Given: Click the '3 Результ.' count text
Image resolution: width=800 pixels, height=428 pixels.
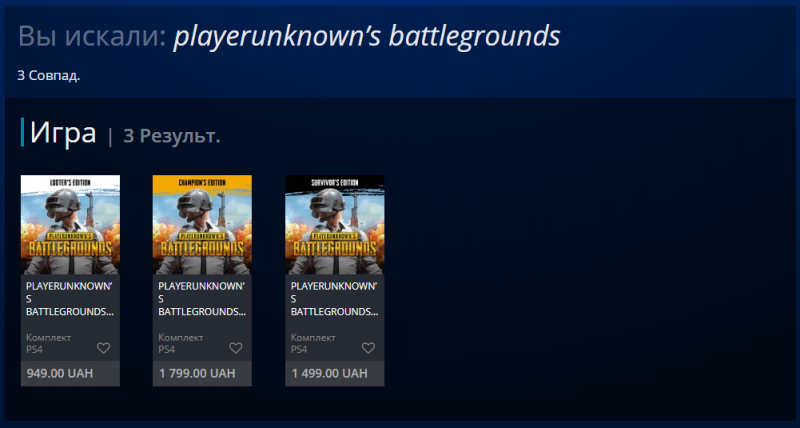Looking at the screenshot, I should [x=172, y=136].
